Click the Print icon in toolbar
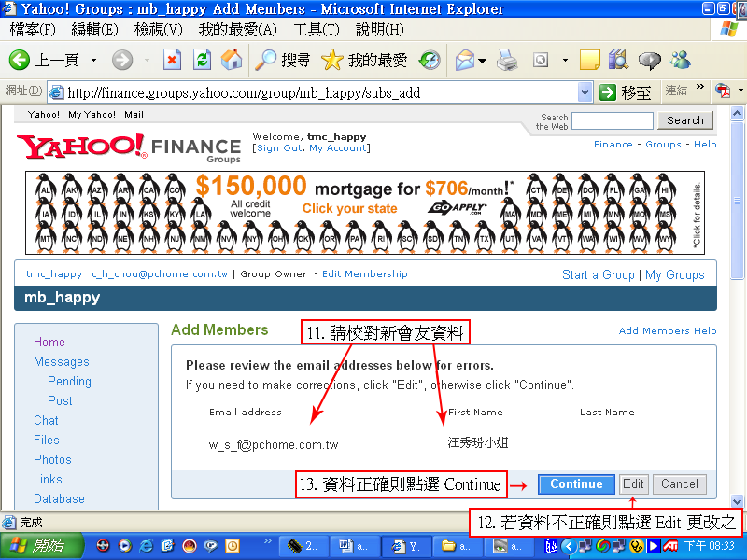747x560 pixels. coord(507,61)
